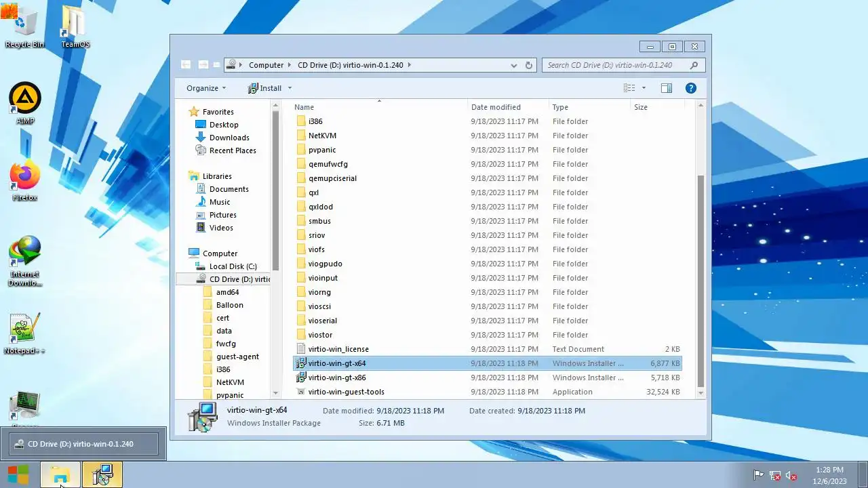This screenshot has height=488, width=868.
Task: Toggle the preview pane icon
Action: point(667,88)
